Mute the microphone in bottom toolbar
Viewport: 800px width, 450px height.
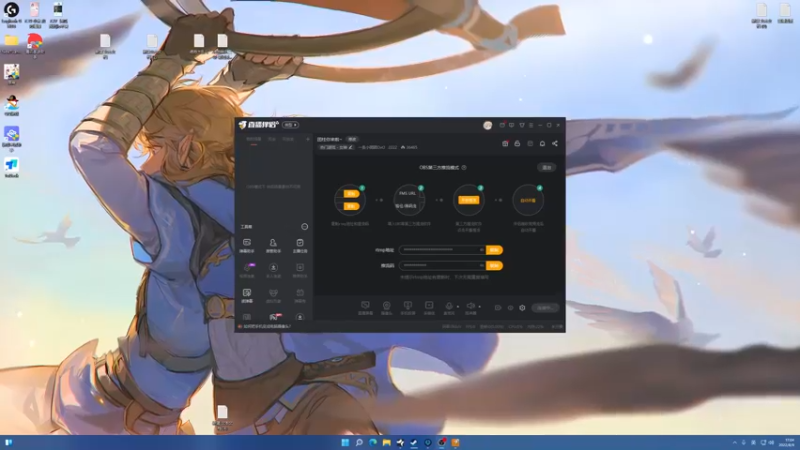[x=449, y=307]
